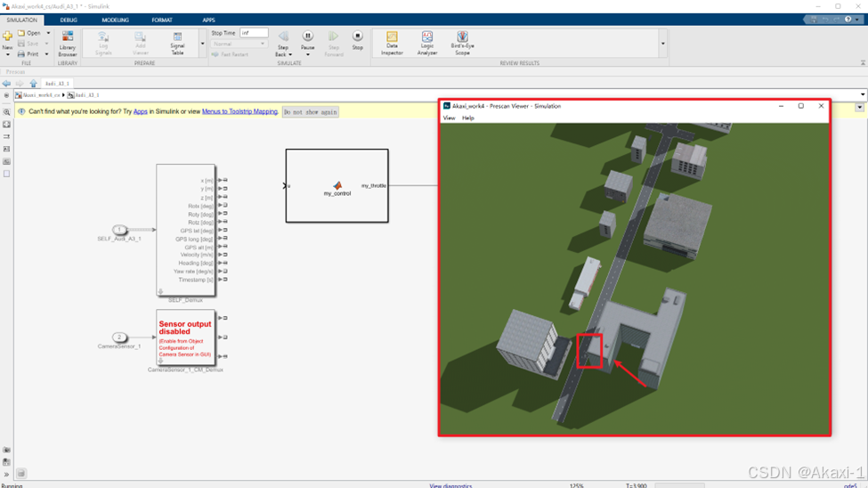Click the MATLAB Function block icon my_control
868x488 pixels.
tap(337, 185)
